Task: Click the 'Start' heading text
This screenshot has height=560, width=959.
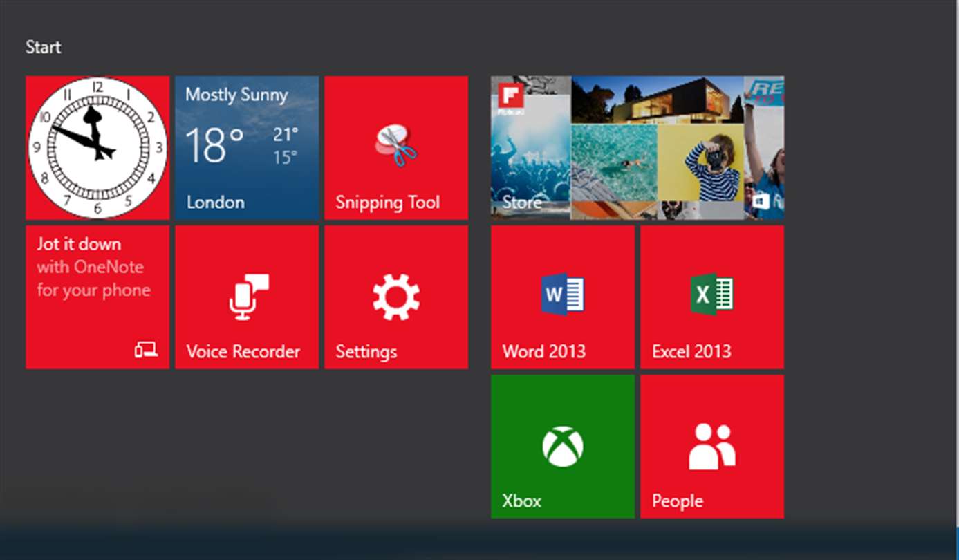Action: (x=44, y=47)
